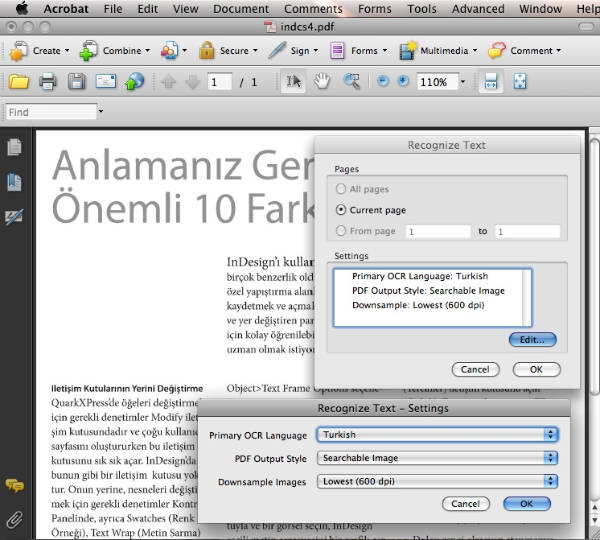Open the Document menu
This screenshot has width=600, height=540.
click(241, 8)
